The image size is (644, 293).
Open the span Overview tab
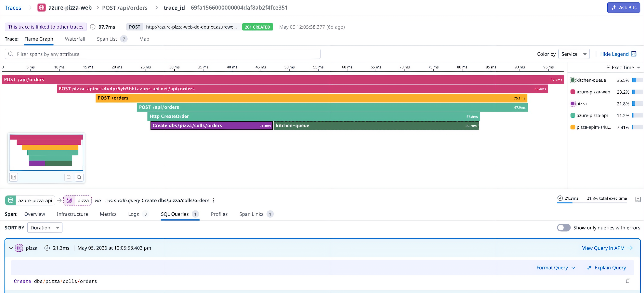[x=35, y=214]
